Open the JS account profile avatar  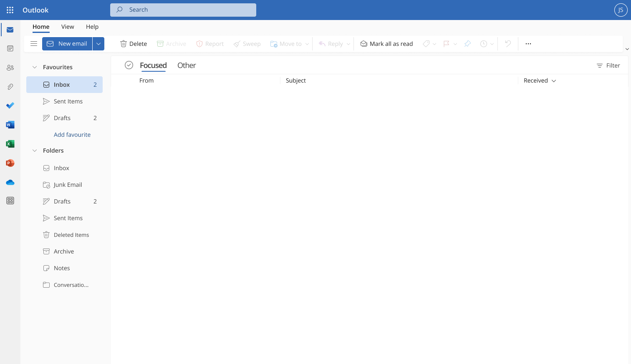coord(621,10)
